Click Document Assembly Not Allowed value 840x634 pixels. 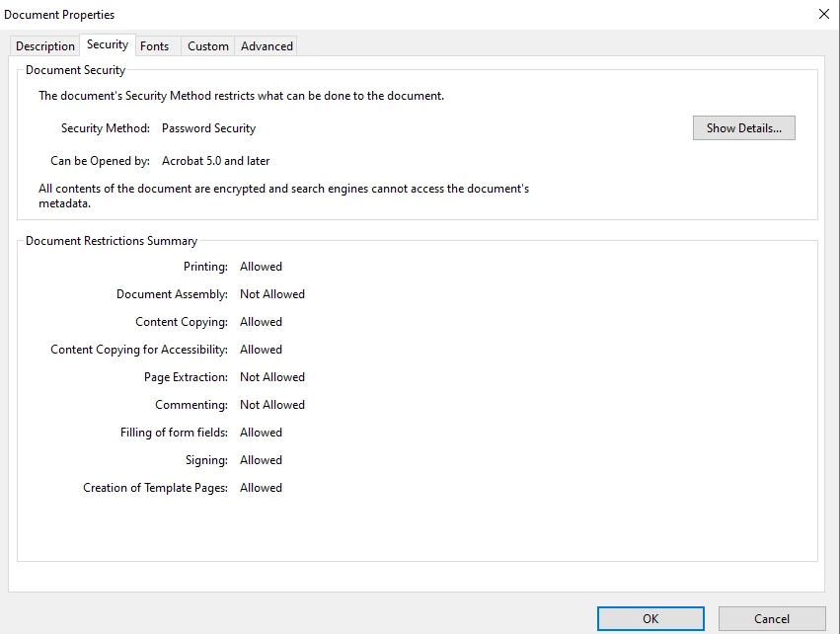tap(272, 294)
